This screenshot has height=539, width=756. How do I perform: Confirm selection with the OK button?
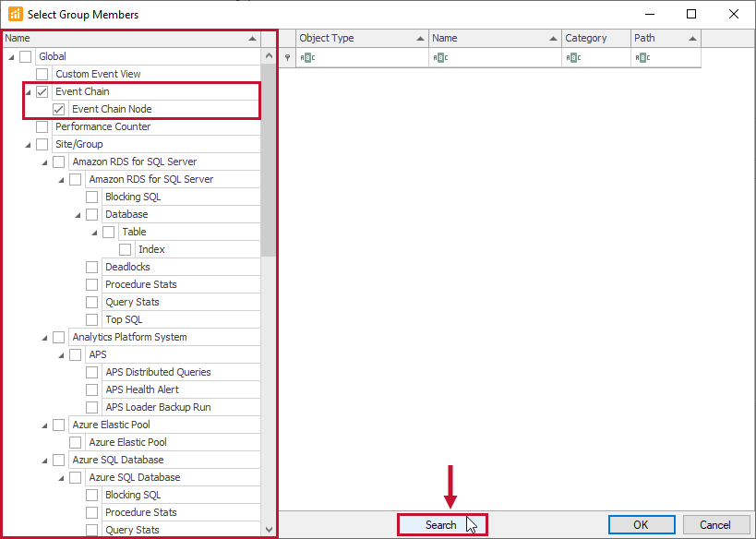pos(641,523)
